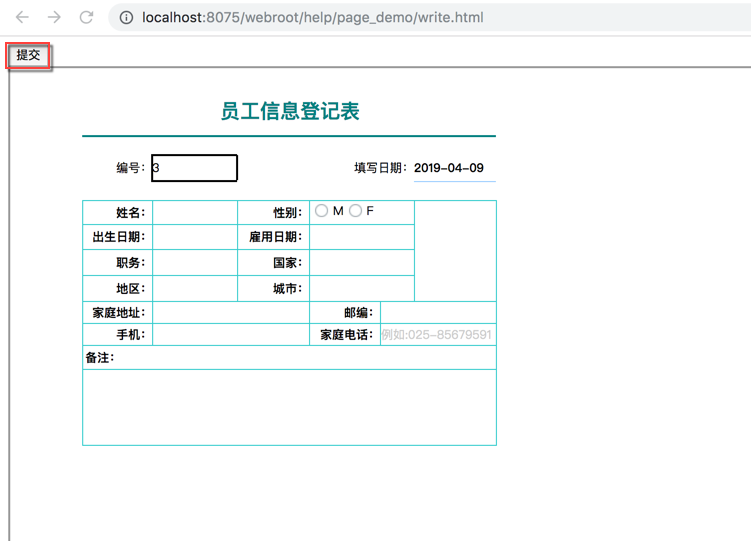Click the 地区 label
The image size is (751, 541).
(130, 289)
